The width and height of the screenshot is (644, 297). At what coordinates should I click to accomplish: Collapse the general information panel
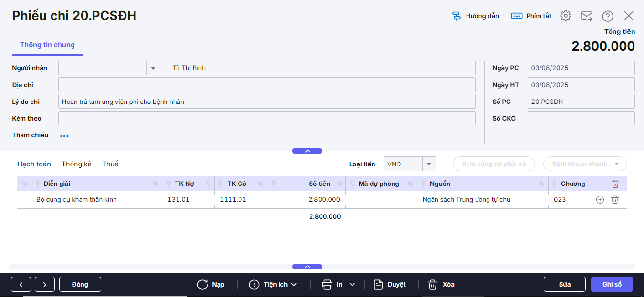click(x=307, y=151)
